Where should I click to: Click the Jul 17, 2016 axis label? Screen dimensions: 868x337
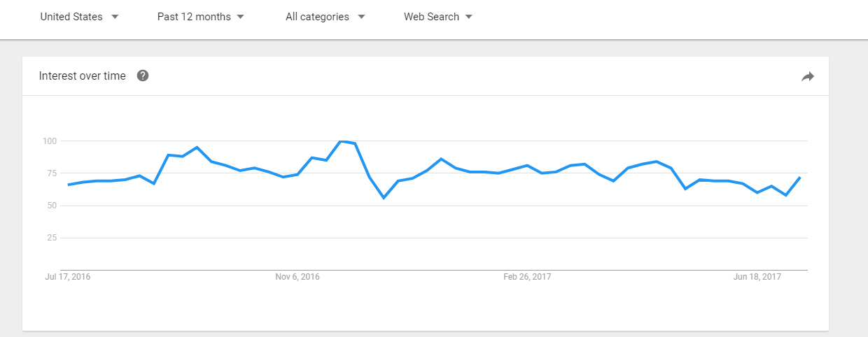[67, 277]
